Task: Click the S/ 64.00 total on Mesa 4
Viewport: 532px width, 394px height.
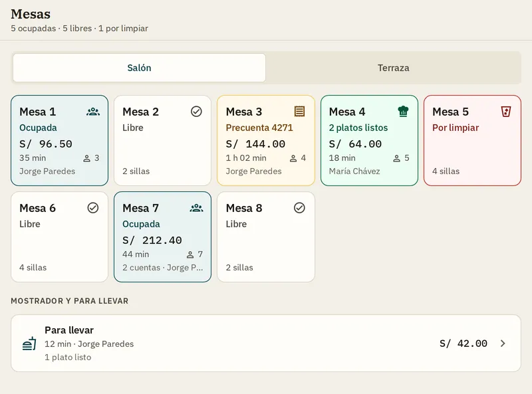Action: 355,144
